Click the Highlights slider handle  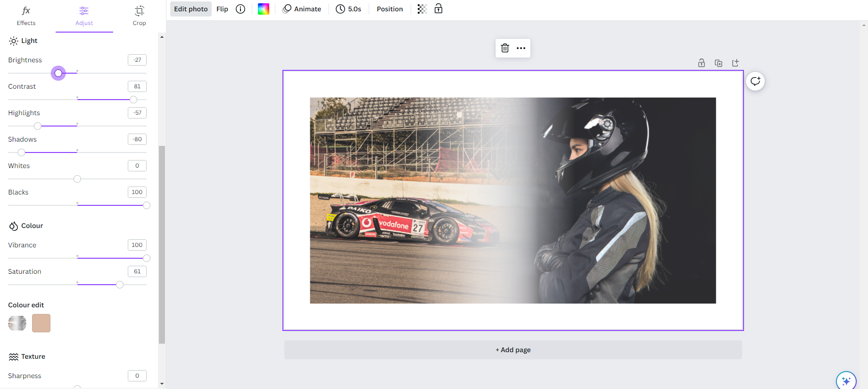(x=38, y=126)
